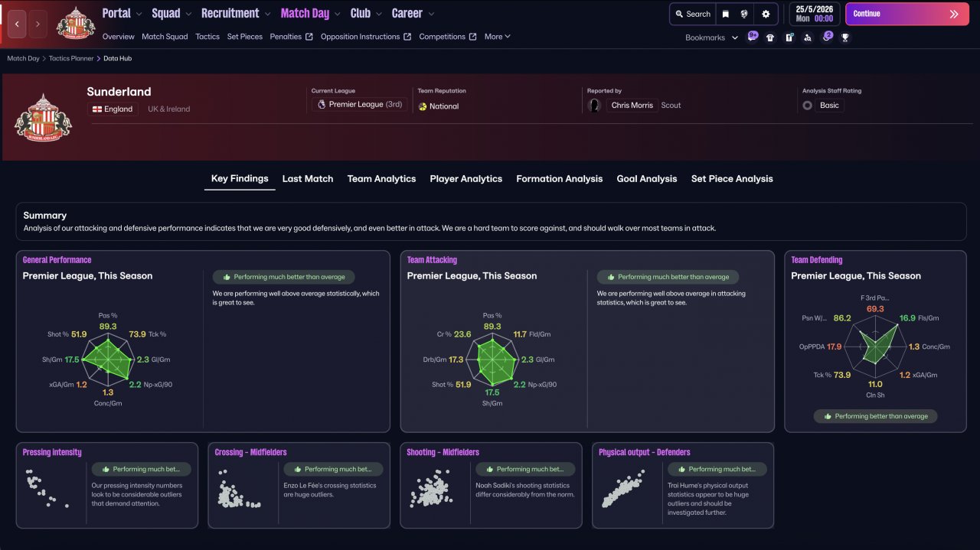
Task: Click the Match Day breadcrumb
Action: [x=23, y=58]
